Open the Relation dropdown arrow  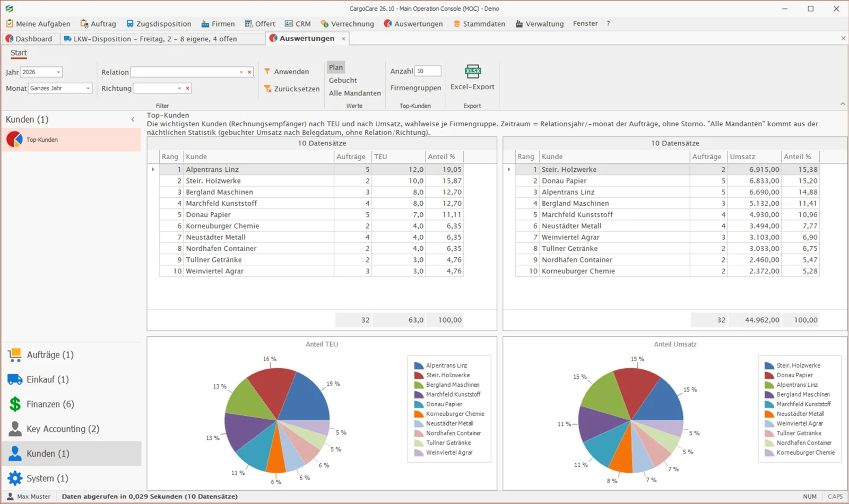point(241,72)
